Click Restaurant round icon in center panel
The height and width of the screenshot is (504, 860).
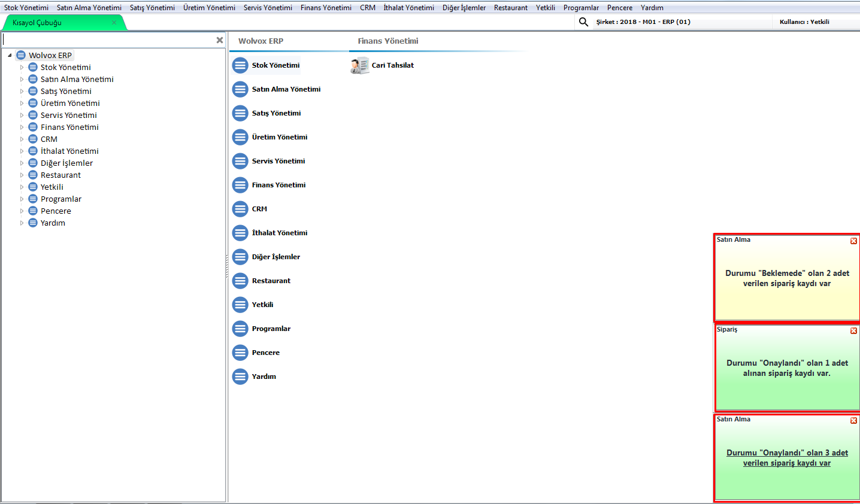(x=240, y=281)
